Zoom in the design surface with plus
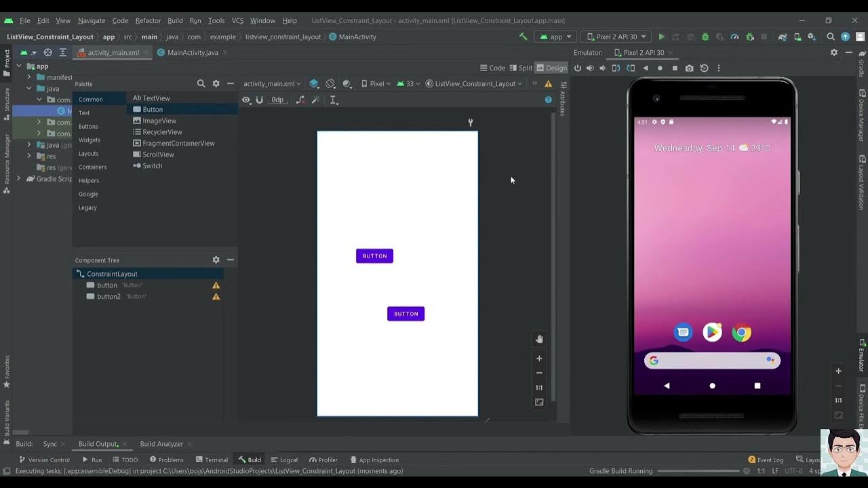This screenshot has height=488, width=868. (x=539, y=359)
